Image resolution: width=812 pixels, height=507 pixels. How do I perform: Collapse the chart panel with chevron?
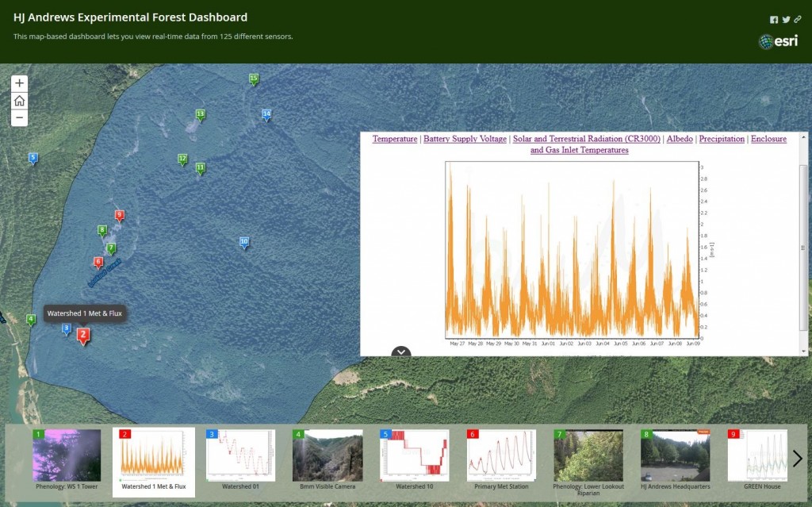(x=401, y=352)
